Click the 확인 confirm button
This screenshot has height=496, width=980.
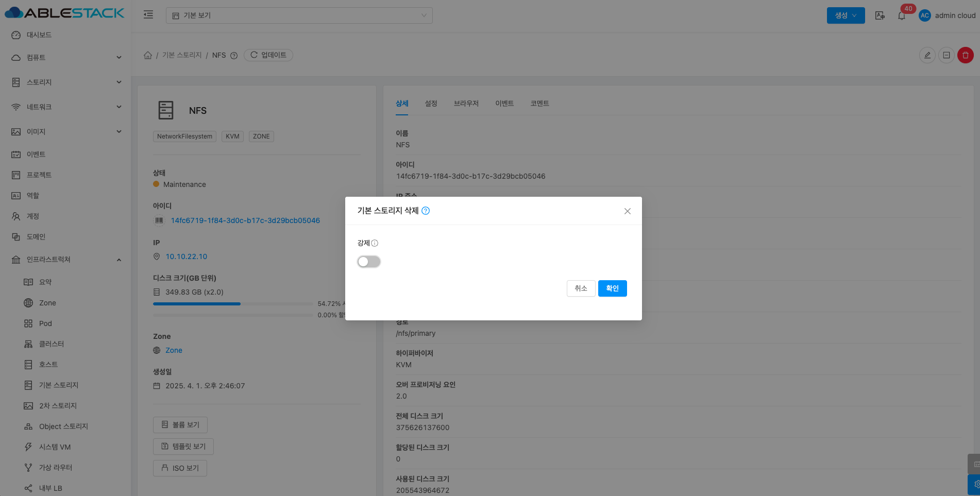point(612,288)
